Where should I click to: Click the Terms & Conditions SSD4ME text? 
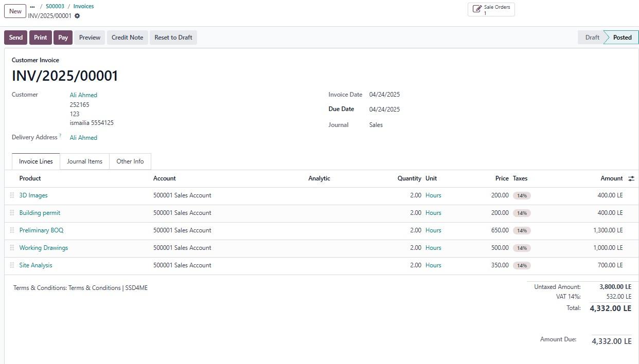80,288
